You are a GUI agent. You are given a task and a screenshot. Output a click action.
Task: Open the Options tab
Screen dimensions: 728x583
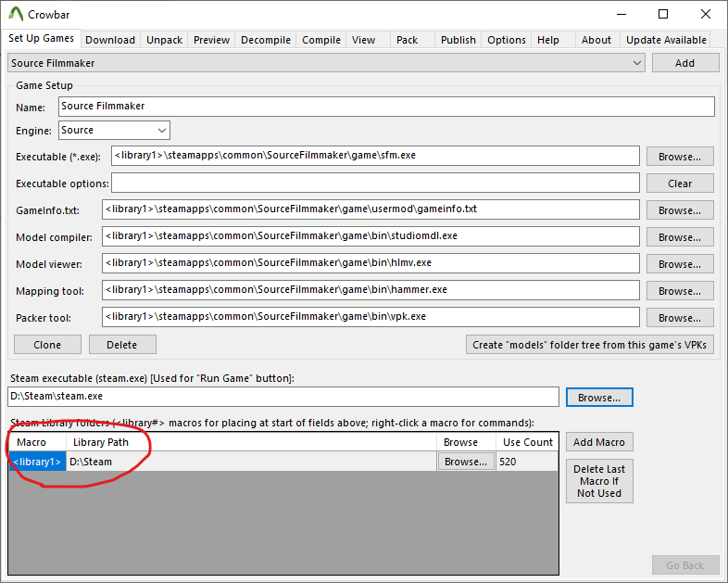pos(507,40)
